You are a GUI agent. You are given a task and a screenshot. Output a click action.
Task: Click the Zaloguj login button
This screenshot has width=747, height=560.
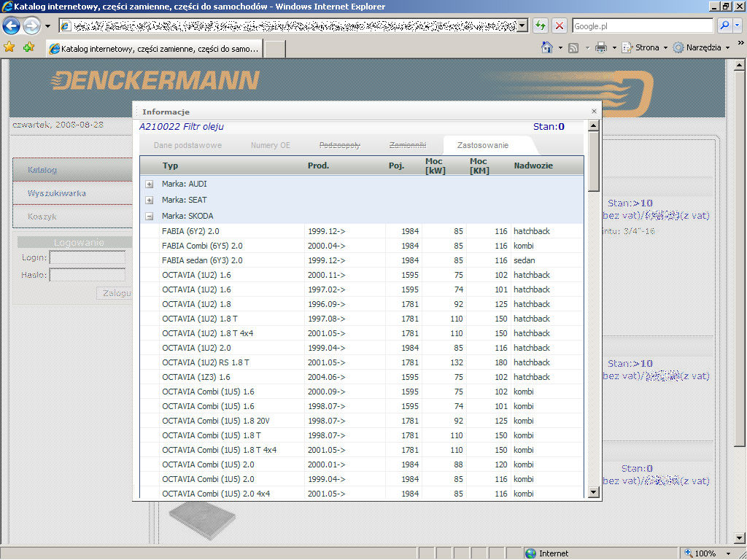[115, 293]
